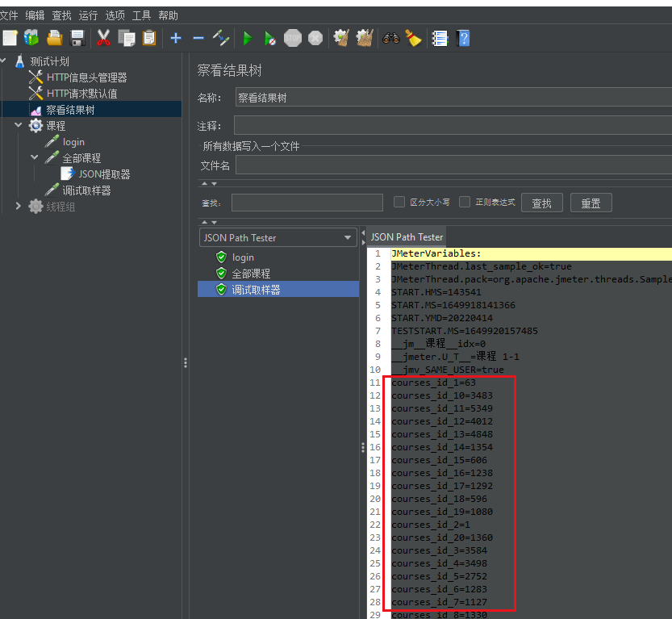Select JSON提取器 in the tree
The height and width of the screenshot is (619, 672).
104,174
